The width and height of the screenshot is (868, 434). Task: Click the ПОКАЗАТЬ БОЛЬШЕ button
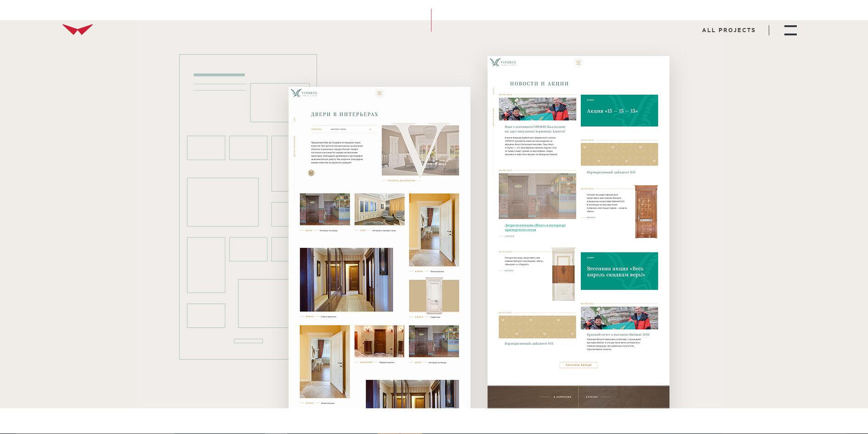(x=579, y=365)
